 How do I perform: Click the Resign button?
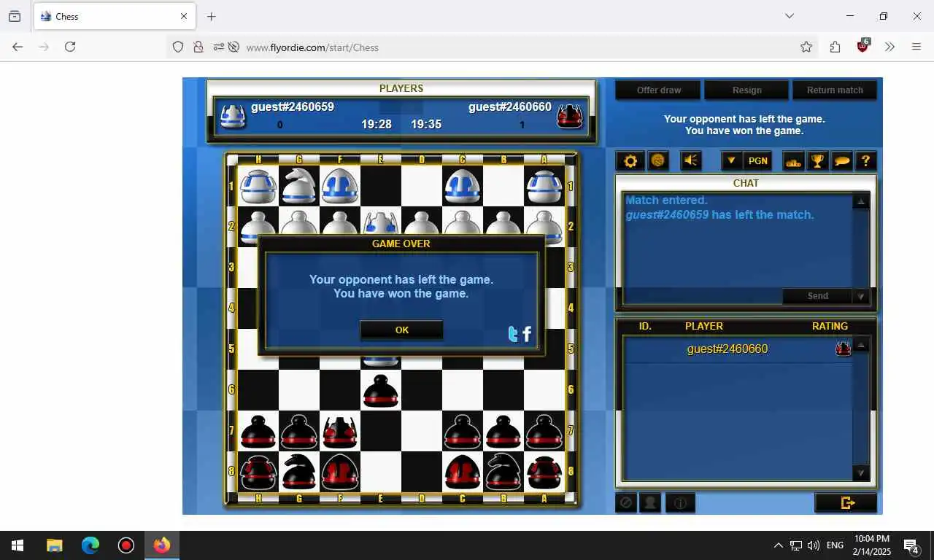point(746,90)
